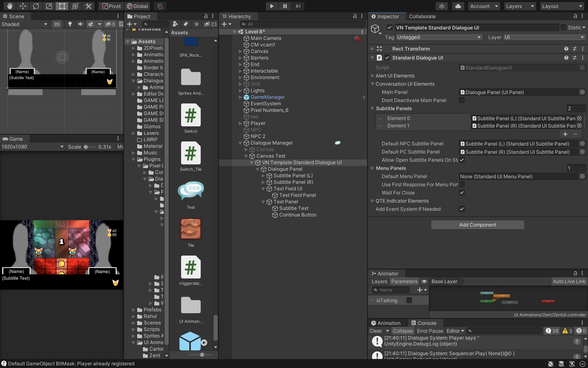Enable Dont Deactivate Main Panel

462,100
